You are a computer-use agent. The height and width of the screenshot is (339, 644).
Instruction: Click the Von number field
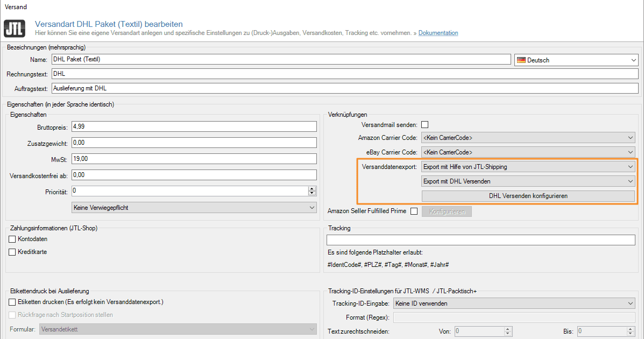[479, 331]
